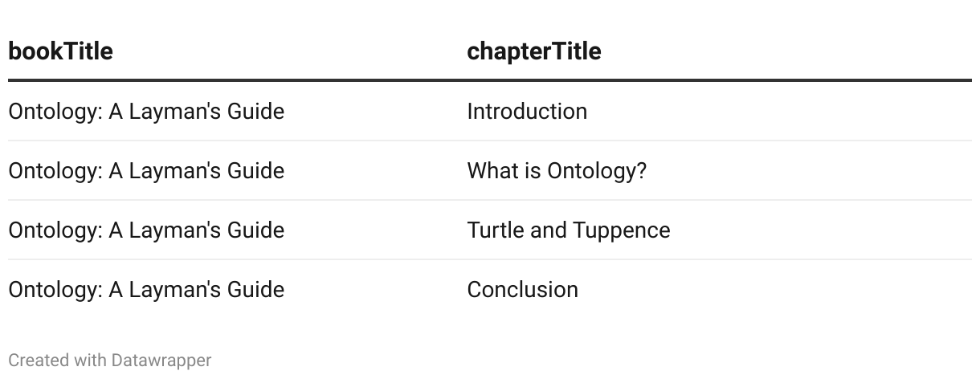Click "Ontology?" in the second chapter title
980x379 pixels.
click(x=597, y=170)
